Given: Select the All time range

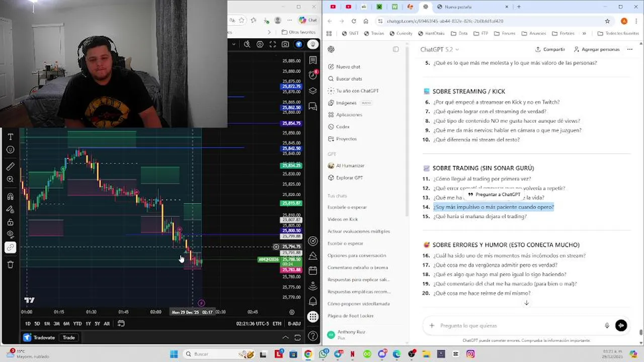Looking at the screenshot, I should (x=107, y=324).
